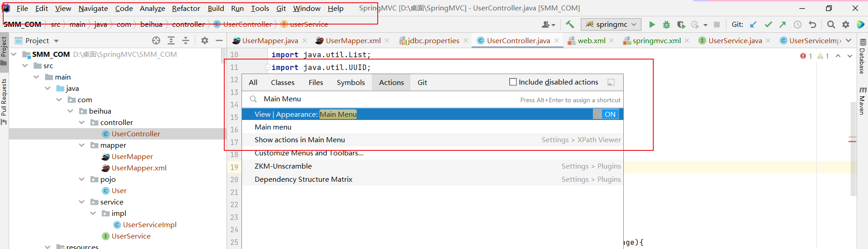The height and width of the screenshot is (249, 868).
Task: Click the colorful plugin icon at toolbar end
Action: click(x=860, y=25)
